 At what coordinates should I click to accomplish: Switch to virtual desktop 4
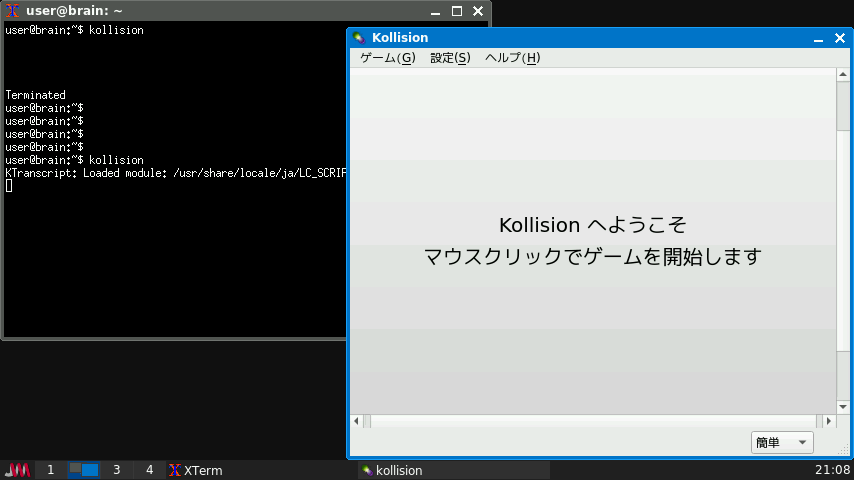pos(149,470)
